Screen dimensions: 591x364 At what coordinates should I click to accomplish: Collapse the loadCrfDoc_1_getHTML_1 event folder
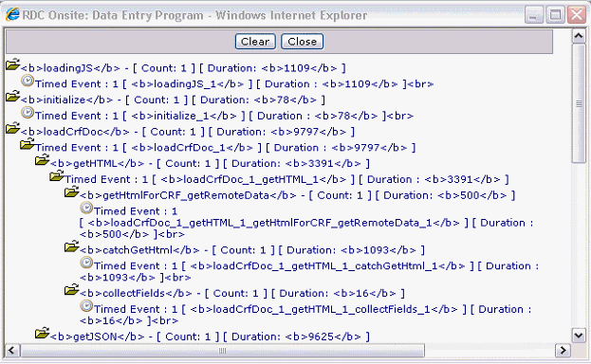pos(57,176)
